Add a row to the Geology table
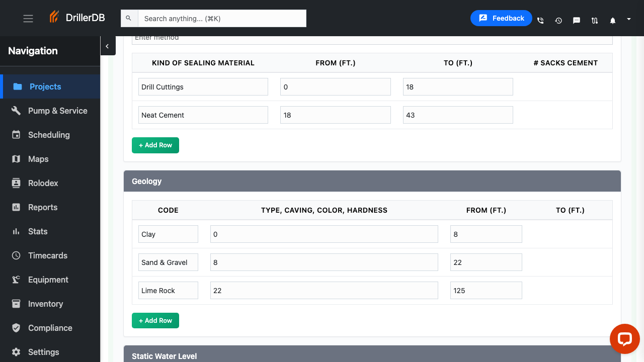Screen dimensions: 644x362 coord(155,320)
